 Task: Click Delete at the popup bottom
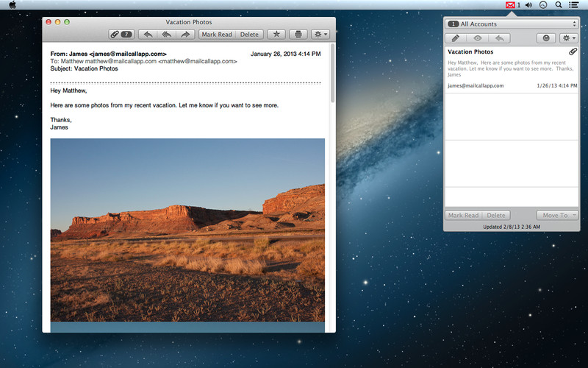(495, 215)
